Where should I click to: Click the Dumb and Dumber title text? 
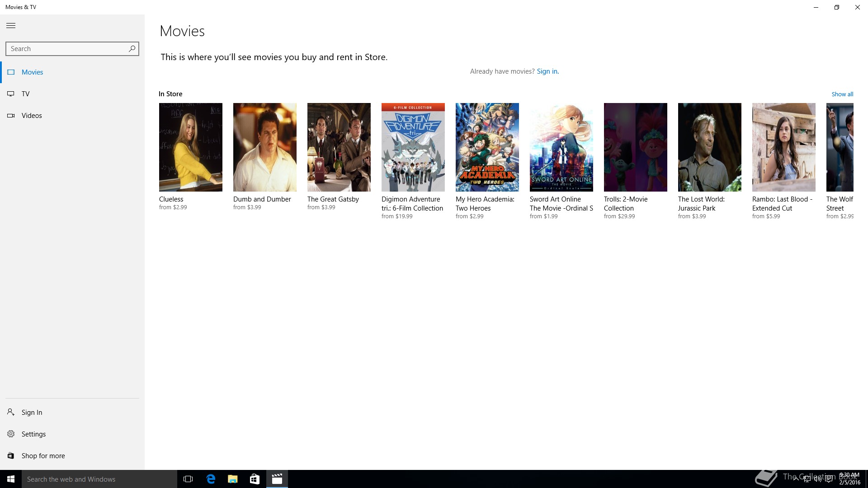click(262, 199)
